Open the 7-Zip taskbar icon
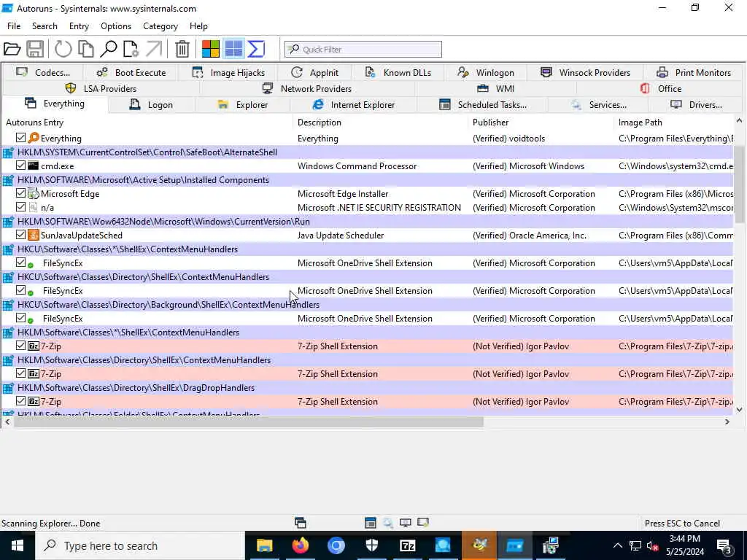Viewport: 747px width, 560px height. coord(407,545)
